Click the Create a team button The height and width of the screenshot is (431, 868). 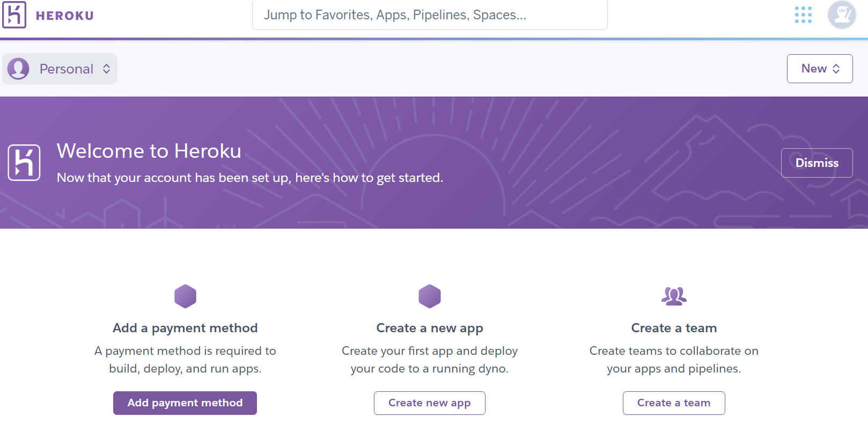pyautogui.click(x=674, y=403)
